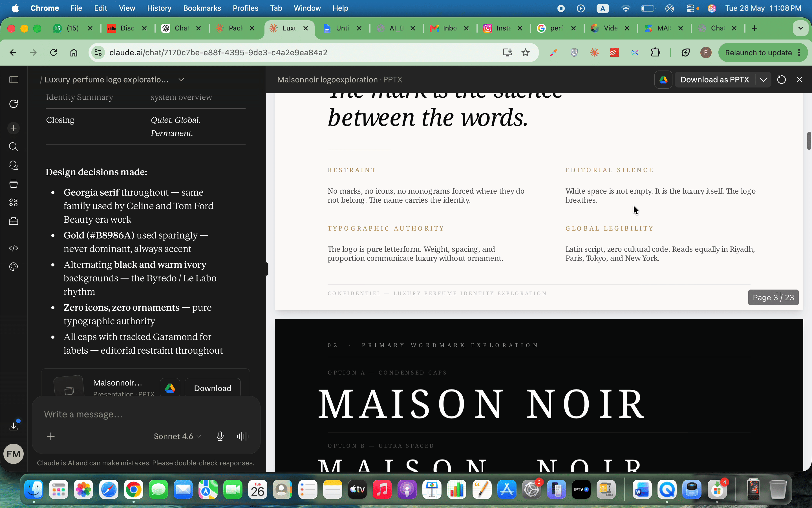
Task: Click Download as PPTX button
Action: 715,80
